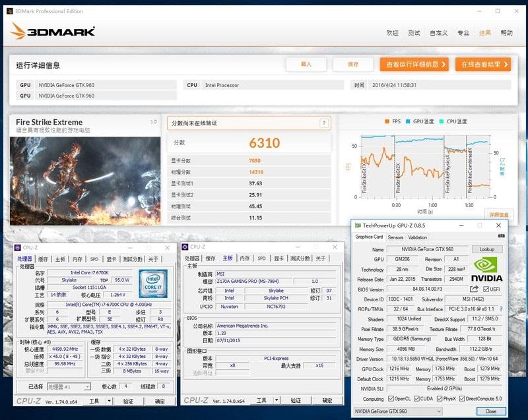This screenshot has width=528, height=420.
Task: Open 测试分数 tab in left CPU-Z
Action: [133, 259]
